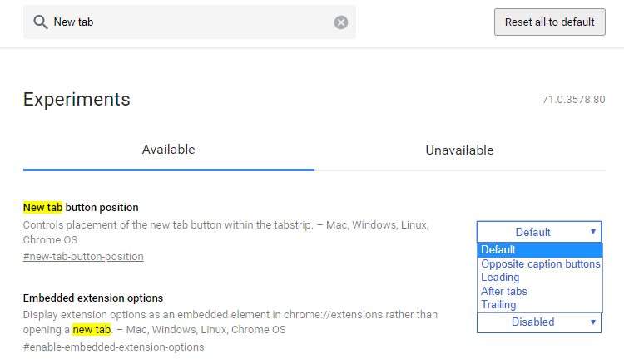Click the New tab button position title

(x=81, y=208)
